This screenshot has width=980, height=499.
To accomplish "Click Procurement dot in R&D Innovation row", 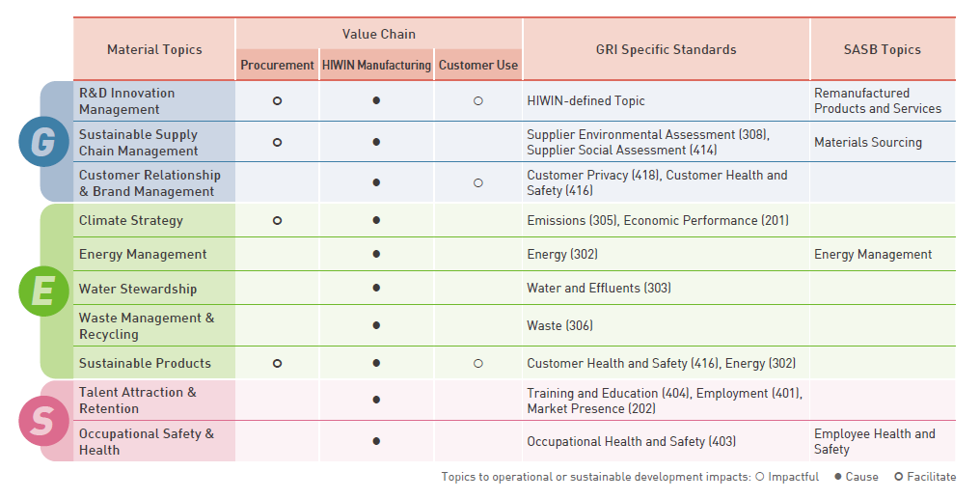I will coord(277,100).
